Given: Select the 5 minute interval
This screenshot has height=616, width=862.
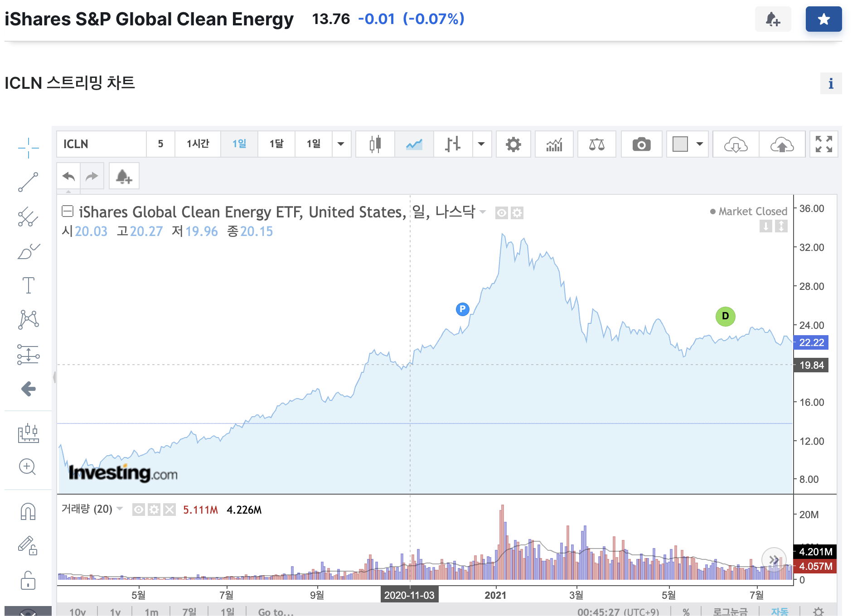Looking at the screenshot, I should 160,144.
